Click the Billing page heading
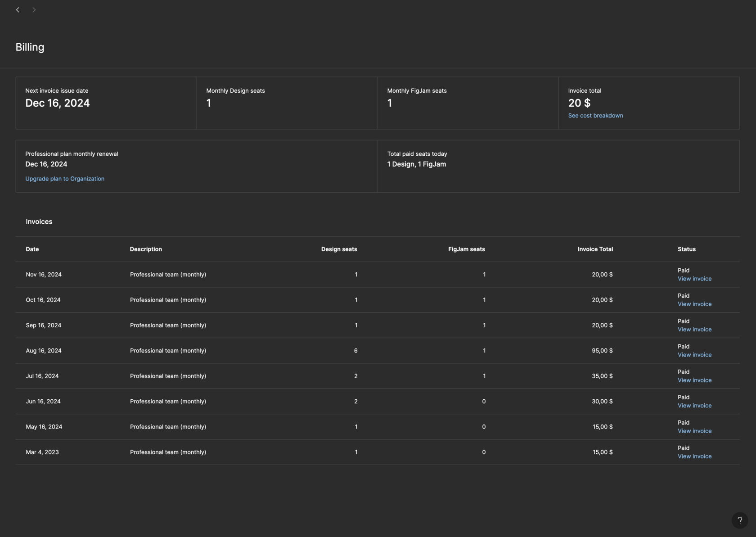 (30, 47)
